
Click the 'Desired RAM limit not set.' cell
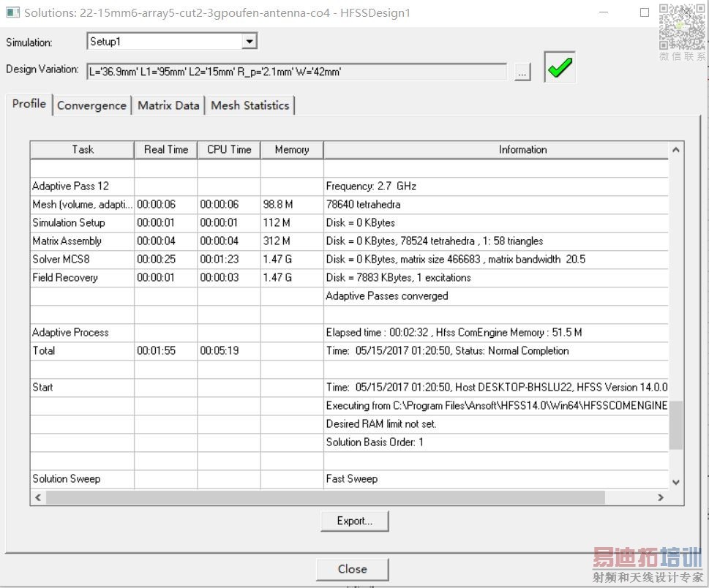pos(496,424)
